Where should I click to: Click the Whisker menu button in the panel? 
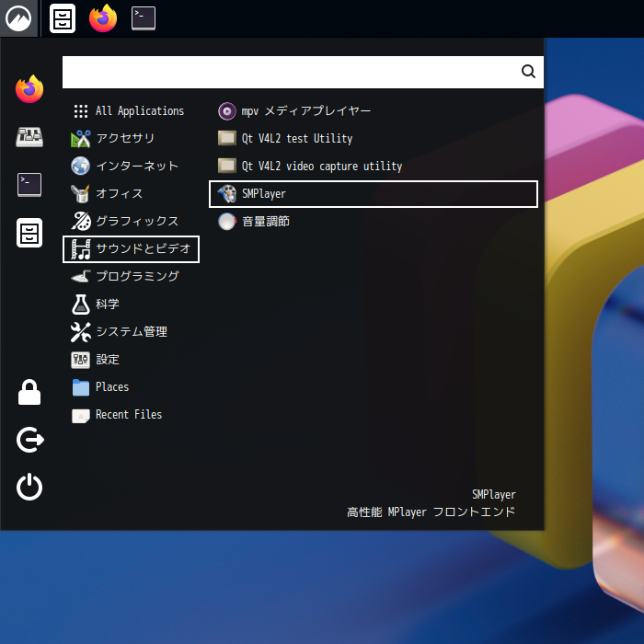(18, 18)
